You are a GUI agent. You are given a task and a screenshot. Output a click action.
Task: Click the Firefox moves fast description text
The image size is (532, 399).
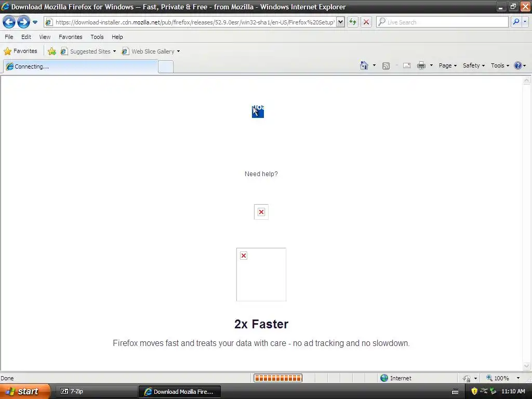pos(261,343)
